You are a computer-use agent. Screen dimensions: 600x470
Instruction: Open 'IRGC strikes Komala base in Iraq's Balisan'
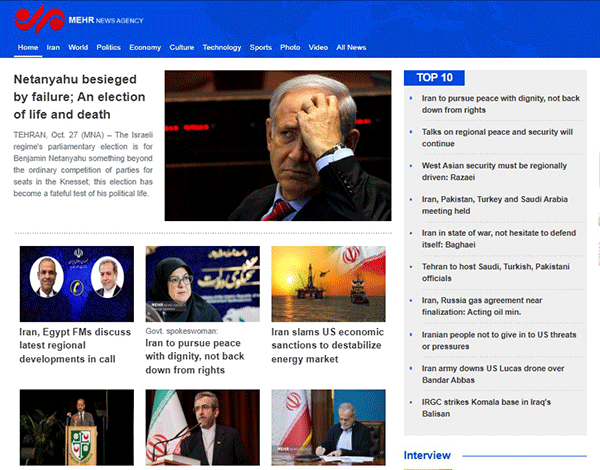(486, 408)
